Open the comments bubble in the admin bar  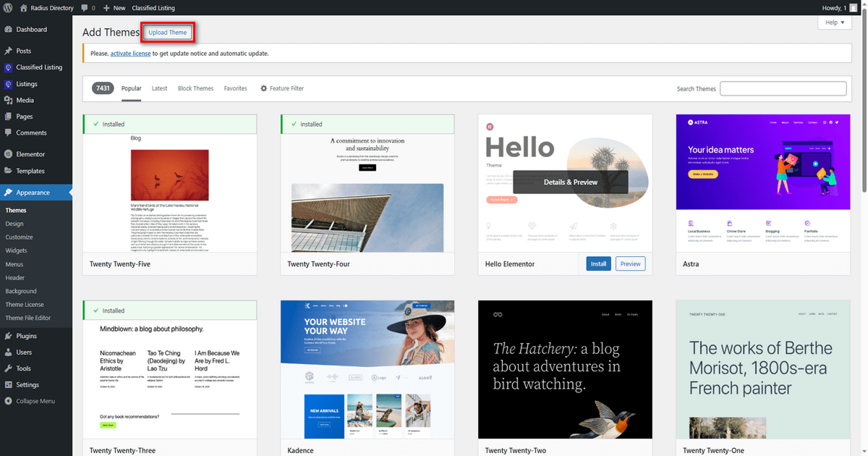[x=88, y=8]
